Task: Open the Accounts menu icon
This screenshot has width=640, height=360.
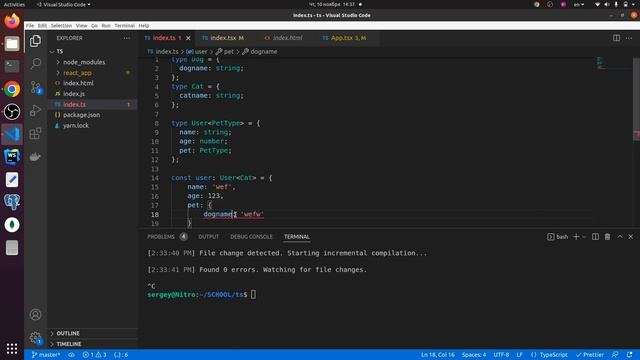Action: point(36,314)
